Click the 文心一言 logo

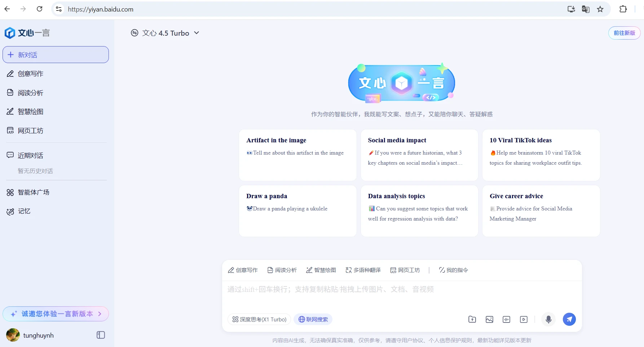click(x=27, y=33)
